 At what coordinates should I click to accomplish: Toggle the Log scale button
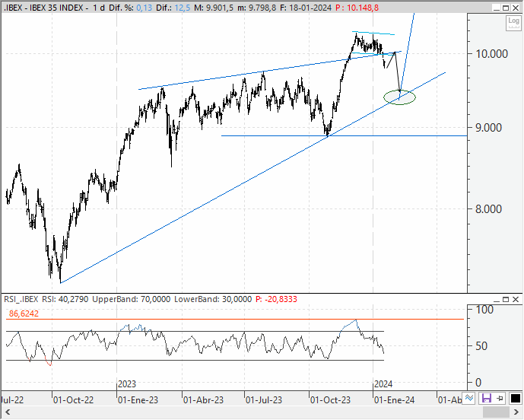(513, 23)
